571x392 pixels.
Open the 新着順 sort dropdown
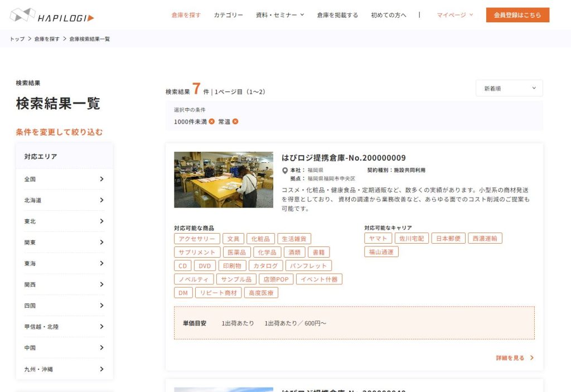[x=509, y=88]
